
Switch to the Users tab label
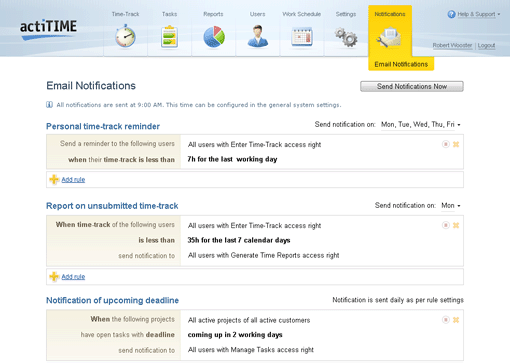tap(257, 14)
